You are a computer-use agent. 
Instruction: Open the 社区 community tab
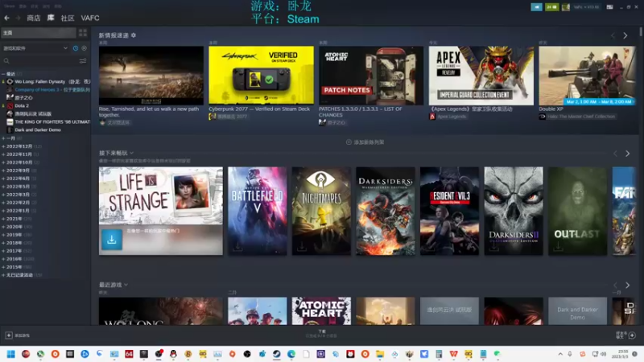(68, 18)
